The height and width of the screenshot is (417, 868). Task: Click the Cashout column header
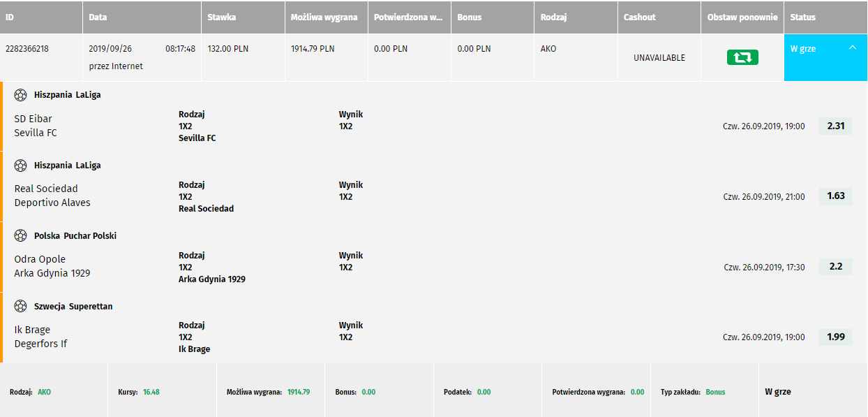(659, 17)
